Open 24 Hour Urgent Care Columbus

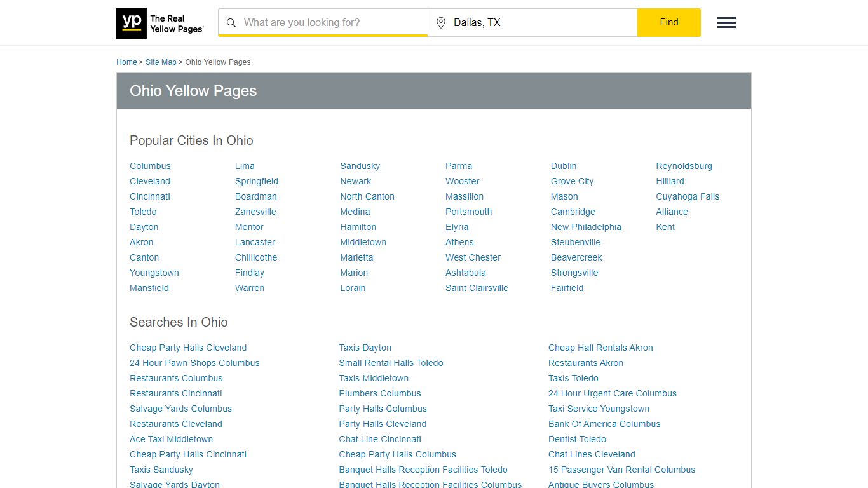(613, 393)
